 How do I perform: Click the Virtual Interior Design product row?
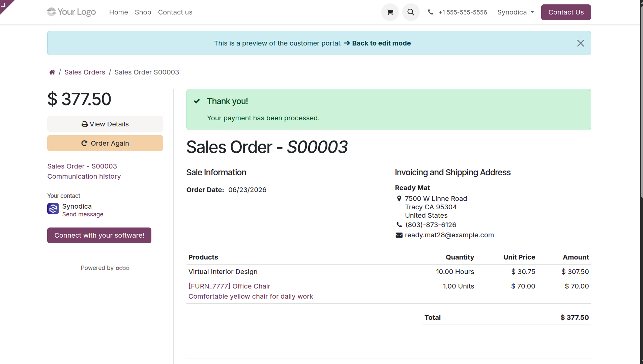[x=388, y=272]
